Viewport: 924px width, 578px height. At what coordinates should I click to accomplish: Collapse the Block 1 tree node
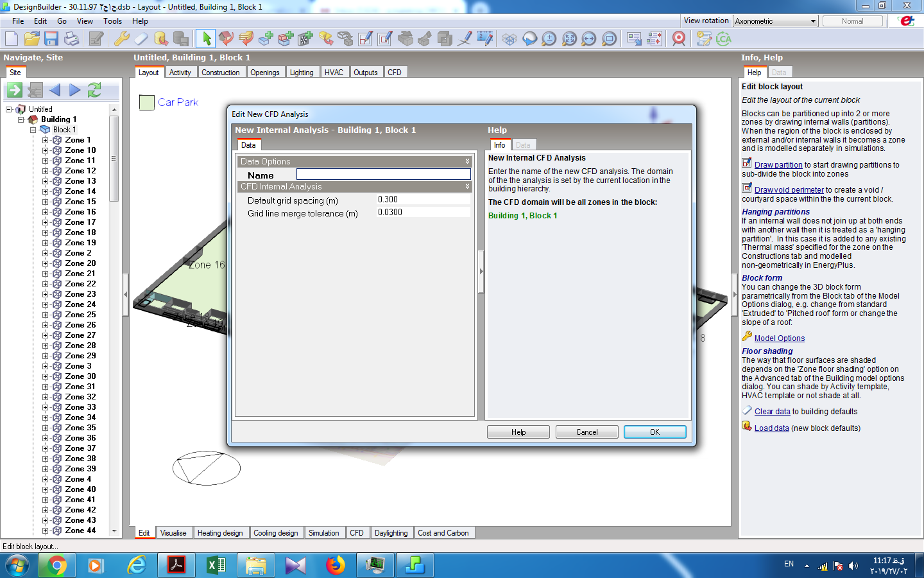33,130
